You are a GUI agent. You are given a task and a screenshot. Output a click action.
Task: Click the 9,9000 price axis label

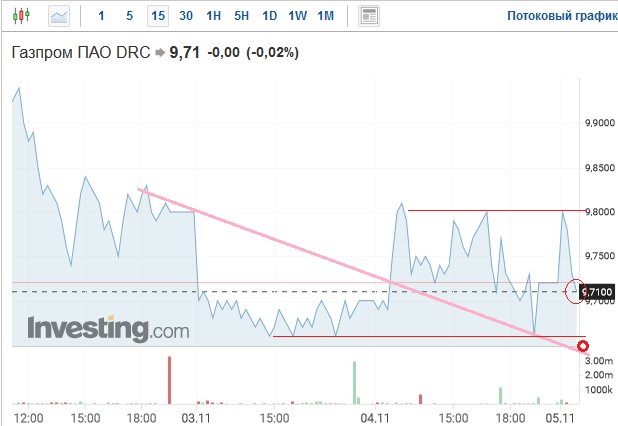pos(599,123)
